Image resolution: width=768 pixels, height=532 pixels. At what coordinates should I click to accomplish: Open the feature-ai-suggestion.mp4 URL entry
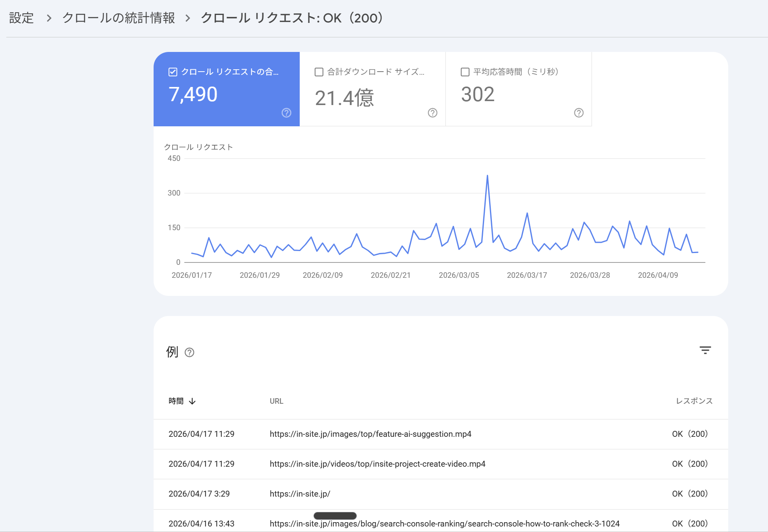pos(371,434)
